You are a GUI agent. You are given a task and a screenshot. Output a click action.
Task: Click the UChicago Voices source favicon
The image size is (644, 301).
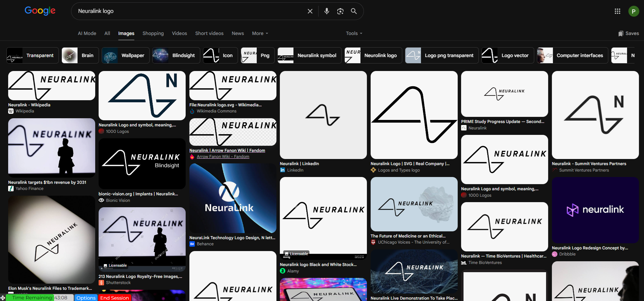[373, 242]
